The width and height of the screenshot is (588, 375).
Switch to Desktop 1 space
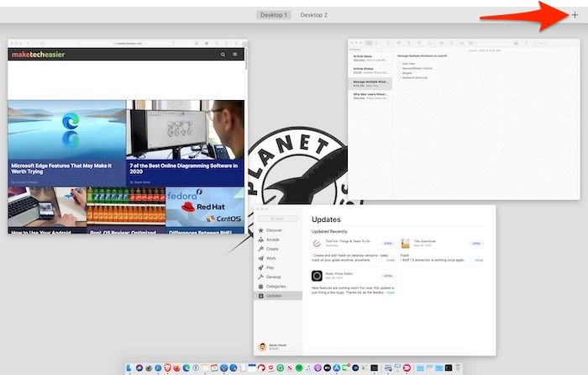[274, 15]
